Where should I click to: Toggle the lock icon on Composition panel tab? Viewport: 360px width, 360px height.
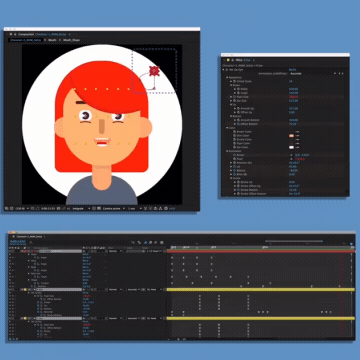pyautogui.click(x=14, y=34)
